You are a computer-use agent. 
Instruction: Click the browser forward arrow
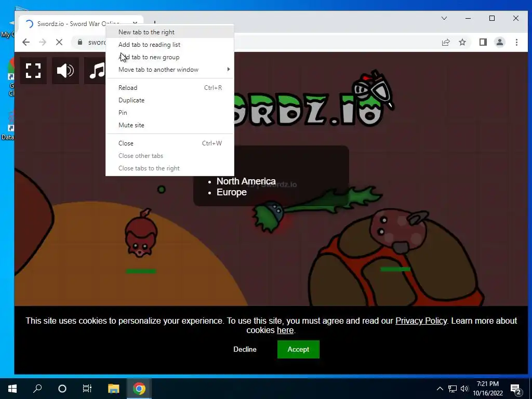tap(43, 42)
